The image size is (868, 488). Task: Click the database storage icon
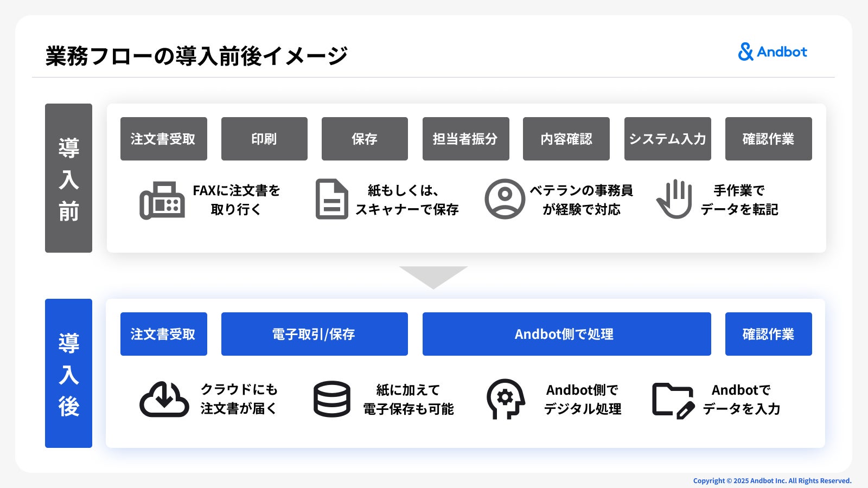[x=332, y=399]
